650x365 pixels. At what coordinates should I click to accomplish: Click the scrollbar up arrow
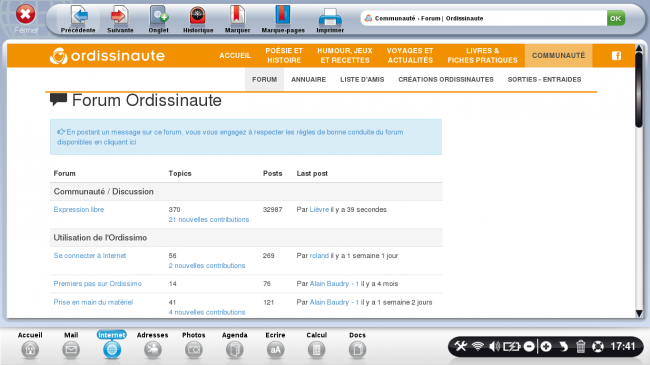639,48
